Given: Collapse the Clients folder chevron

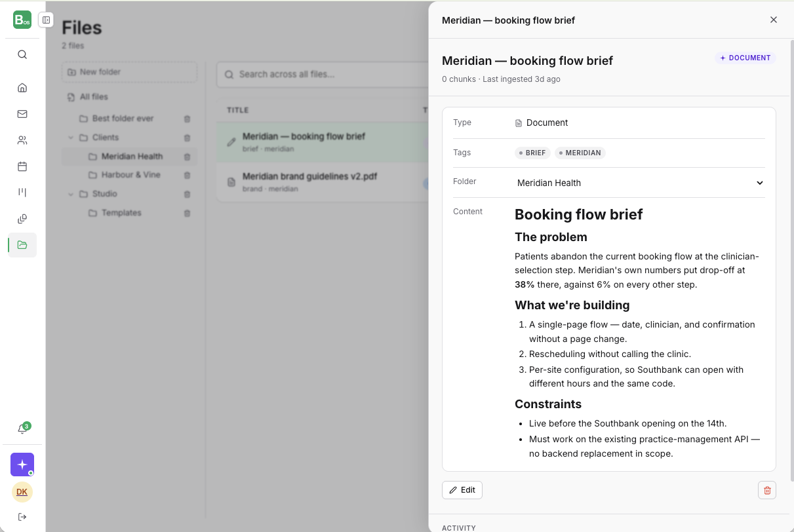Looking at the screenshot, I should click(x=71, y=138).
